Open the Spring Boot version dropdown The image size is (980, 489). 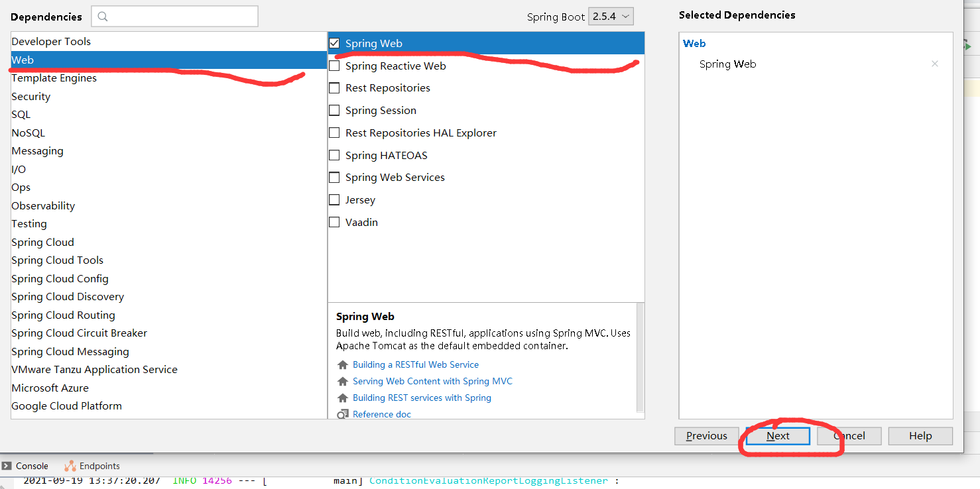[610, 16]
